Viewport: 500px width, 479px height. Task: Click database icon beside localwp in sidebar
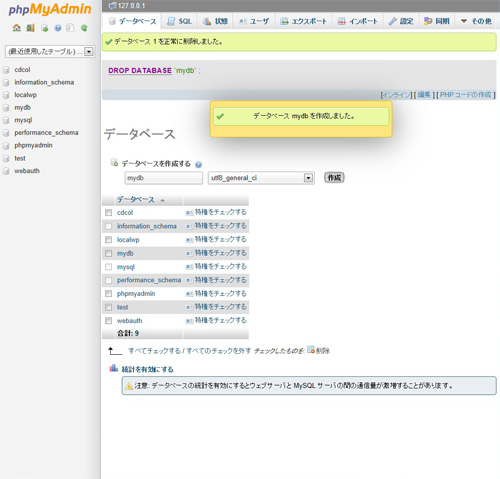6,95
